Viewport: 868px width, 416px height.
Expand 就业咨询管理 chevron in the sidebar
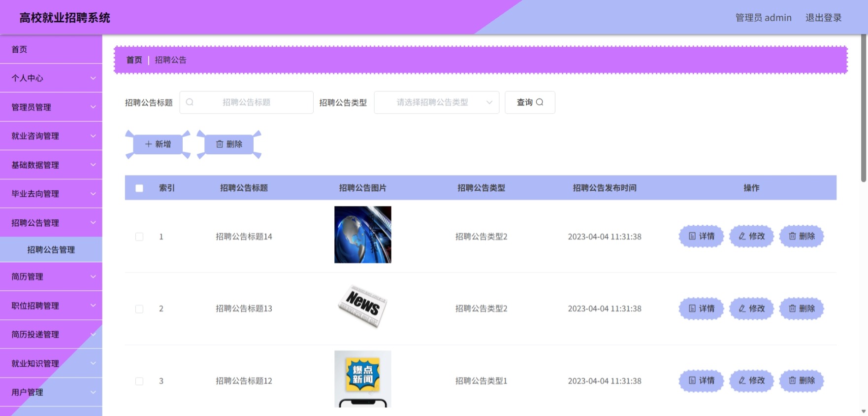click(93, 136)
